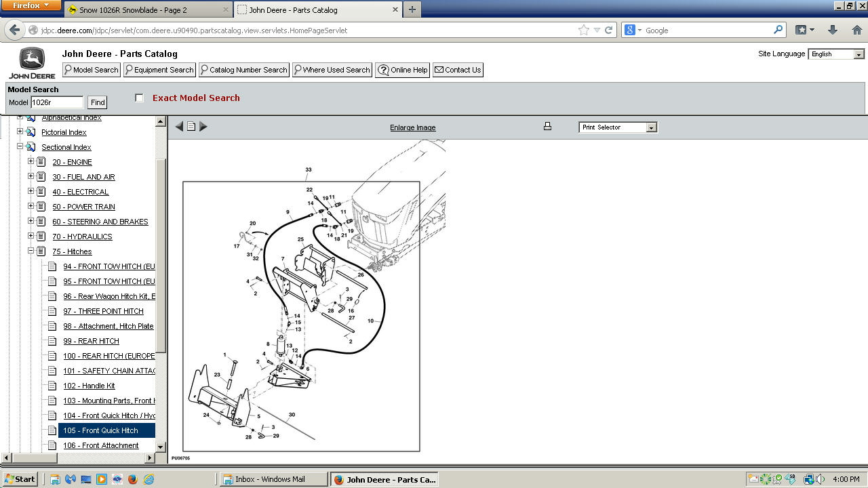Click the Pictorial Index search icon
This screenshot has height=488, width=868.
click(x=31, y=132)
